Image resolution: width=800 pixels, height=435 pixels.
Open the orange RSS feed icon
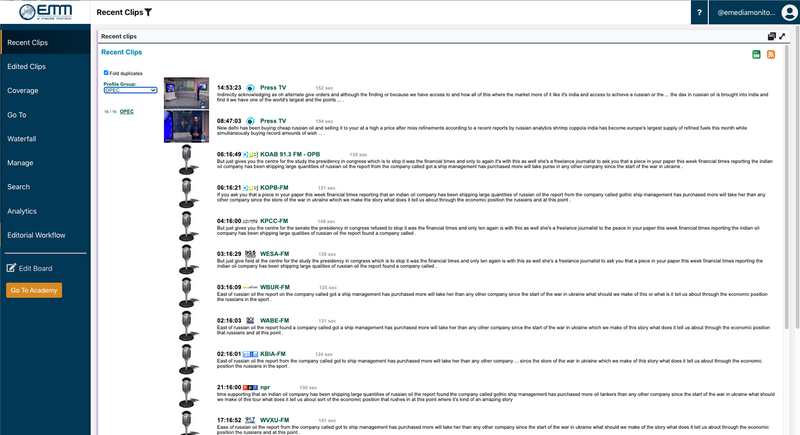pos(771,54)
